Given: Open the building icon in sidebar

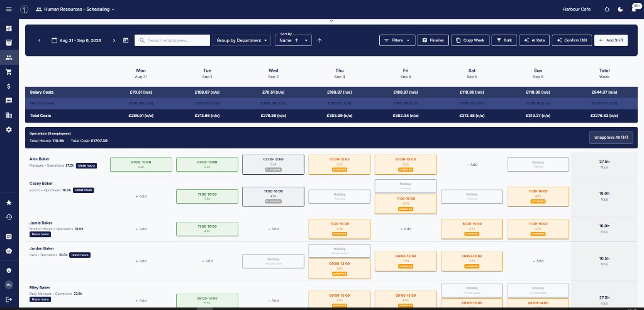Looking at the screenshot, I should (x=9, y=115).
